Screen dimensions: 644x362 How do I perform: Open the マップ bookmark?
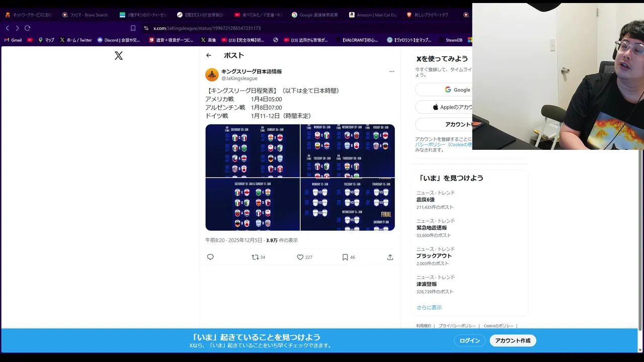(x=46, y=40)
